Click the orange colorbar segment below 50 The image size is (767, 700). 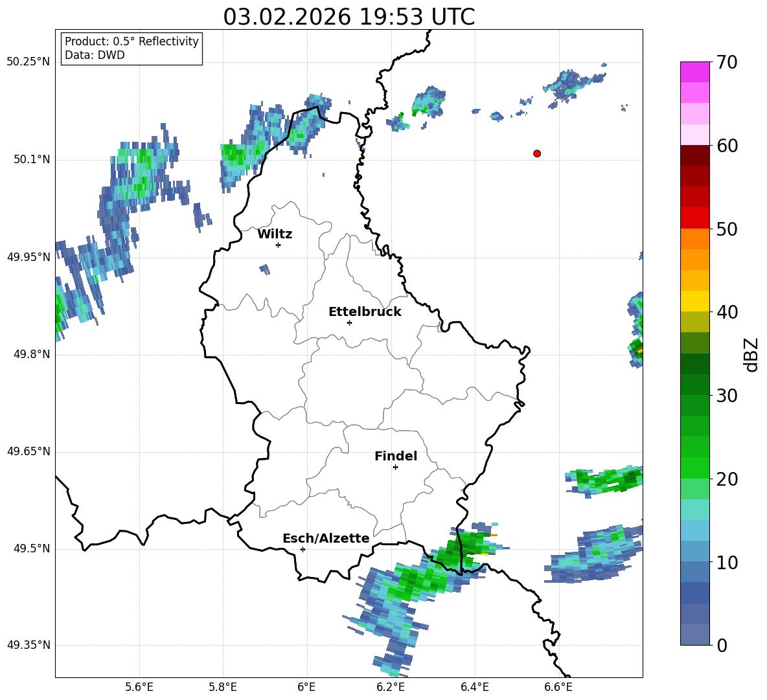(x=694, y=239)
